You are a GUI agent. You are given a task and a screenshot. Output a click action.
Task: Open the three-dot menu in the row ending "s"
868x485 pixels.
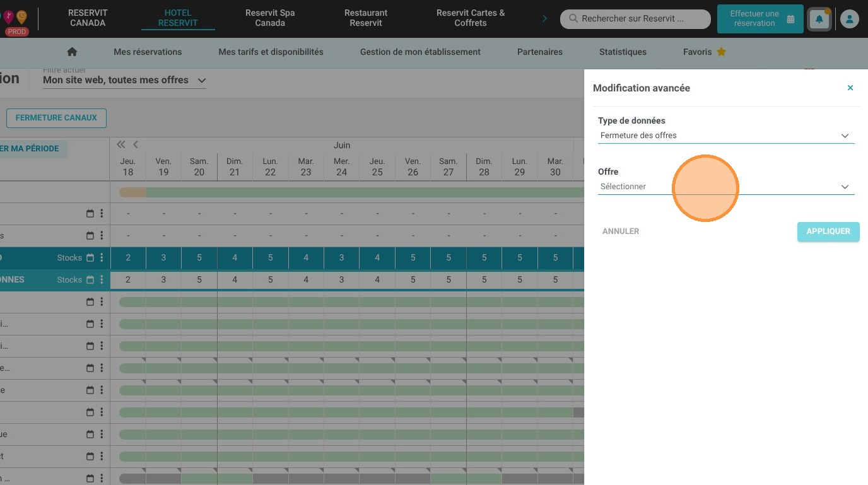(x=102, y=235)
